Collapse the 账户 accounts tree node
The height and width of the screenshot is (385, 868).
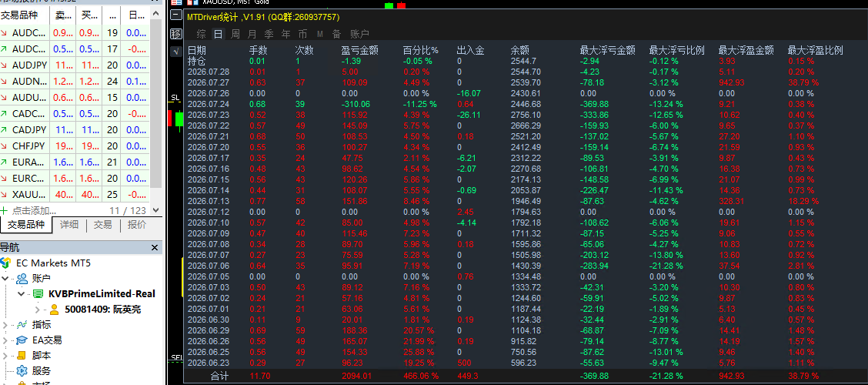point(5,278)
